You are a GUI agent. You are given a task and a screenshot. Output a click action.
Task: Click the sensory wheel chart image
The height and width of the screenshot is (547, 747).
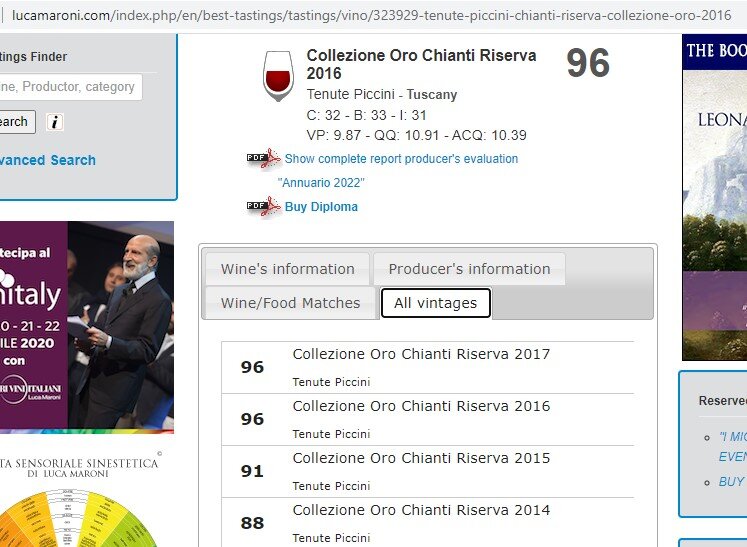(x=79, y=517)
